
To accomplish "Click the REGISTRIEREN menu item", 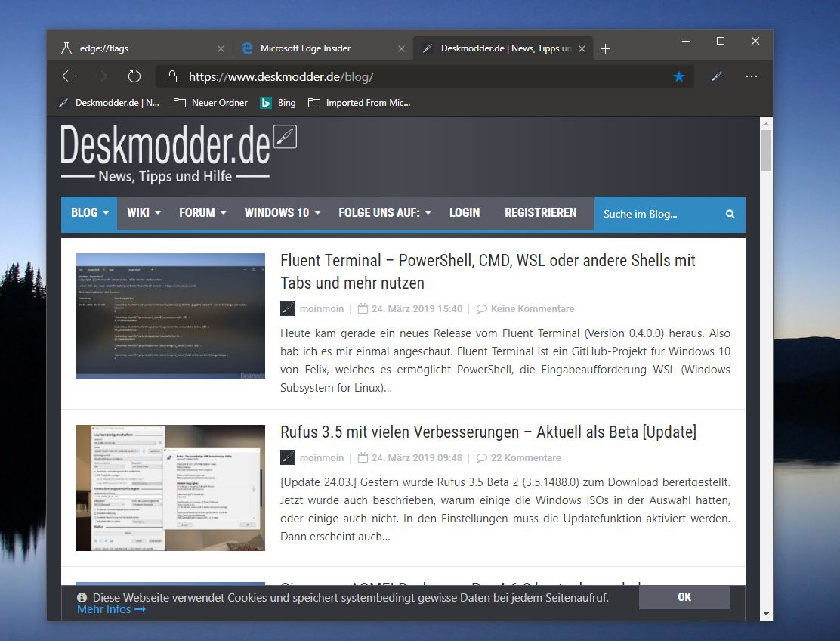I will [541, 212].
